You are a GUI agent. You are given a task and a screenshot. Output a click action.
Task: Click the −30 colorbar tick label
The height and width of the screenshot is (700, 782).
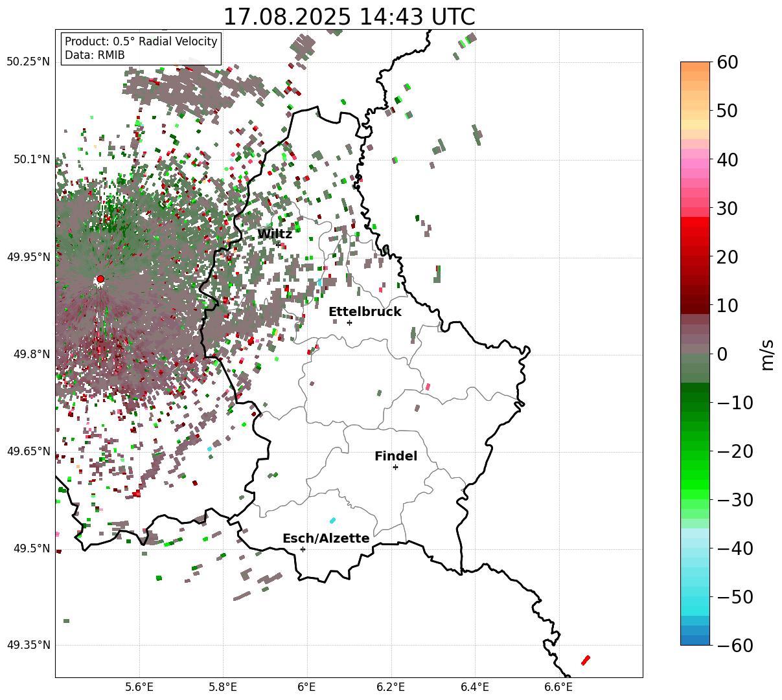click(735, 499)
